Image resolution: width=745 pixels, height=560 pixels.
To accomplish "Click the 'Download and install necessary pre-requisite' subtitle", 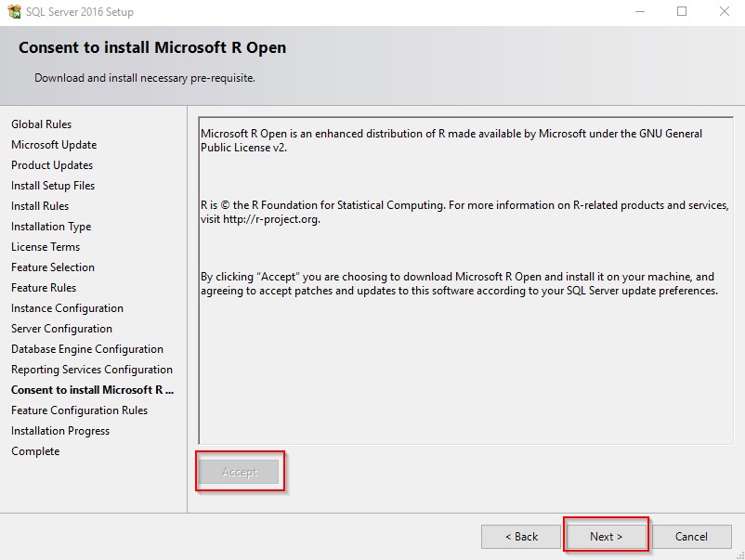I will coord(144,78).
